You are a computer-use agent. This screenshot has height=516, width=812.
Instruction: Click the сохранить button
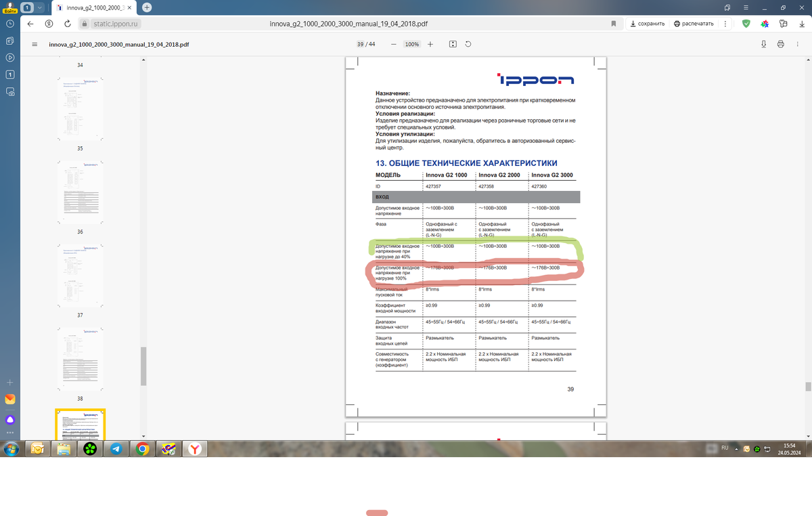(646, 24)
